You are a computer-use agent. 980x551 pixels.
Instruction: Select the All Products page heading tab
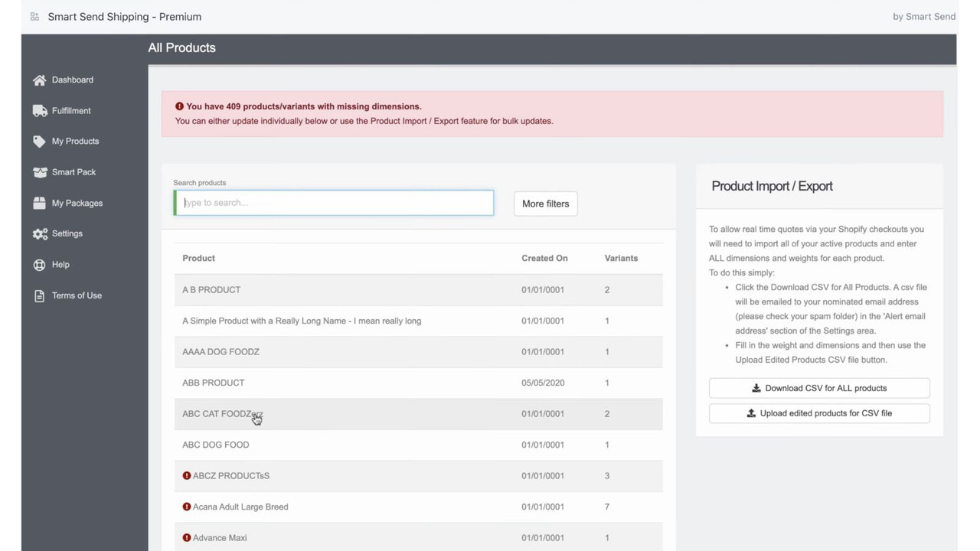181,47
